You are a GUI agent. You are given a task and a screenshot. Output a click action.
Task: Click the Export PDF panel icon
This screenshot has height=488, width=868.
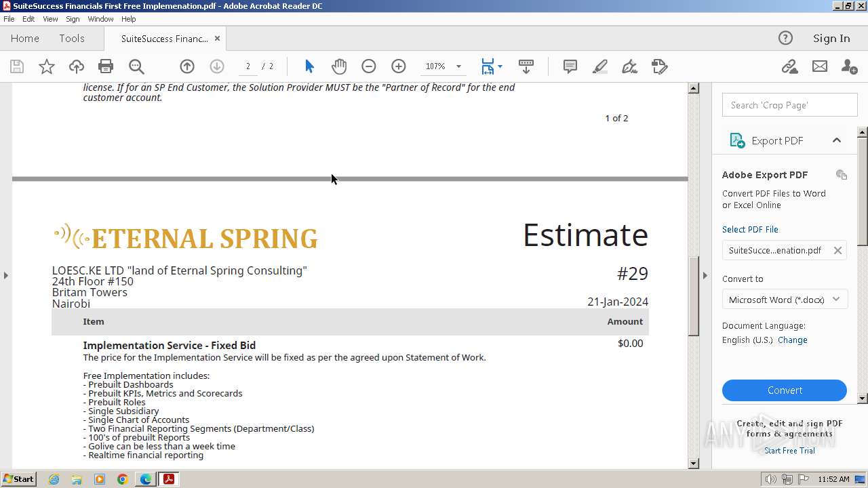737,140
